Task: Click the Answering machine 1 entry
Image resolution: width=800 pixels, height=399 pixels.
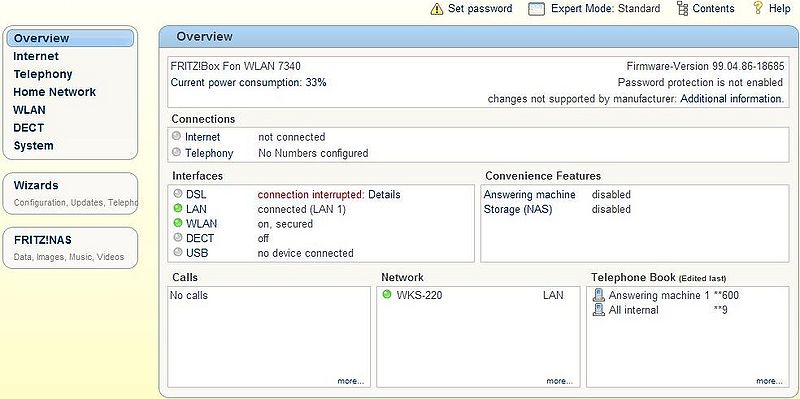Action: pyautogui.click(x=659, y=295)
